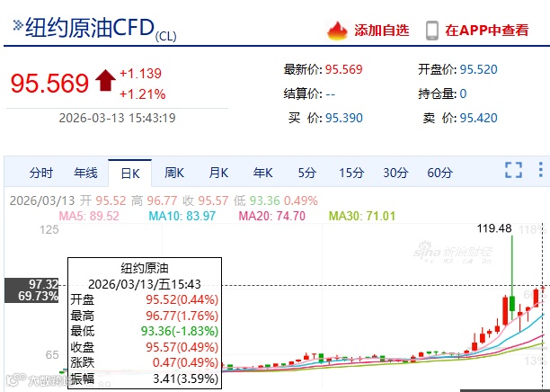Click tooltip 最高 value 96.77(1.76%)
The image size is (550, 392).
click(182, 316)
